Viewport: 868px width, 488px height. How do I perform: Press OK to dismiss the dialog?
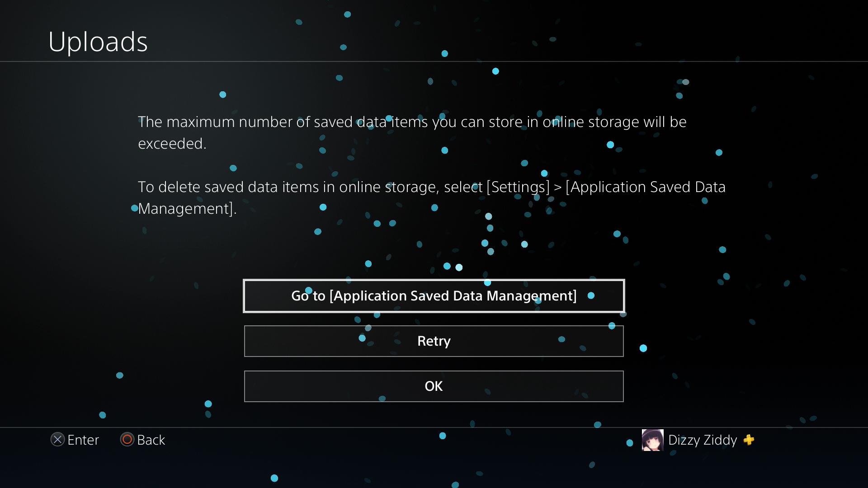pyautogui.click(x=434, y=385)
